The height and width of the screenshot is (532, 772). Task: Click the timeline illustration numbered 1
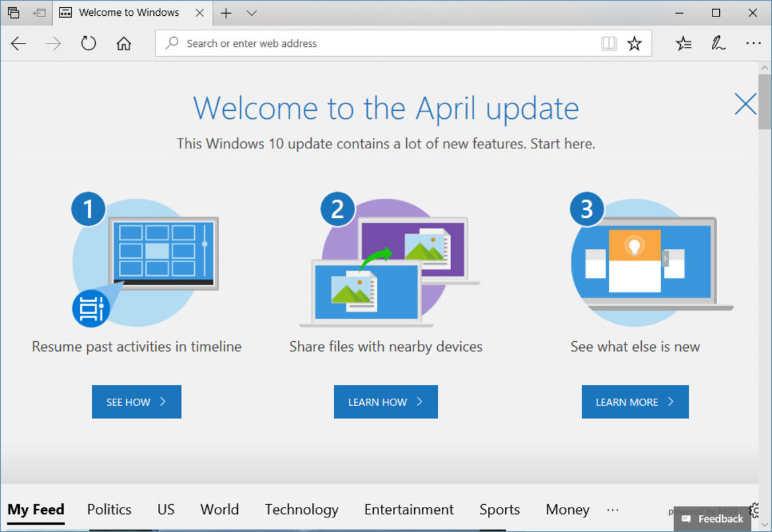point(146,260)
